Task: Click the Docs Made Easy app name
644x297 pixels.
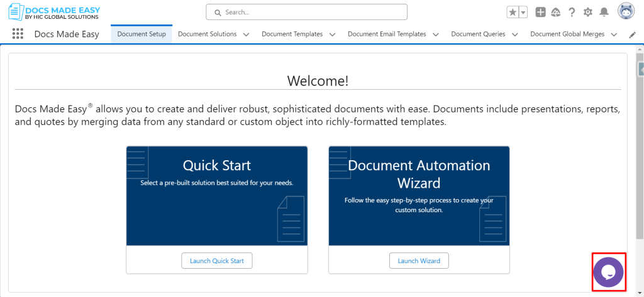Action: point(67,35)
